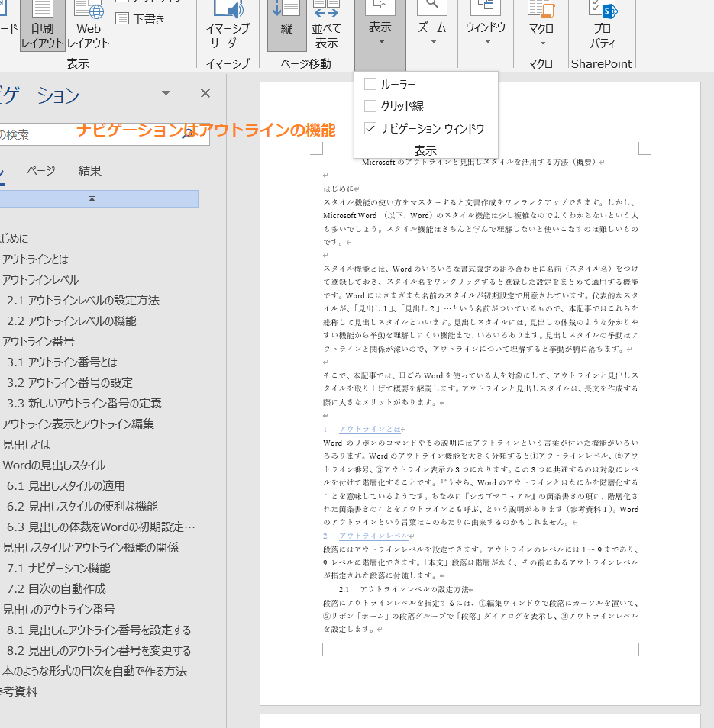This screenshot has width=714, height=728.
Task: Select 8.2 見出しのアウトライン番号を変更する
Action: (99, 650)
